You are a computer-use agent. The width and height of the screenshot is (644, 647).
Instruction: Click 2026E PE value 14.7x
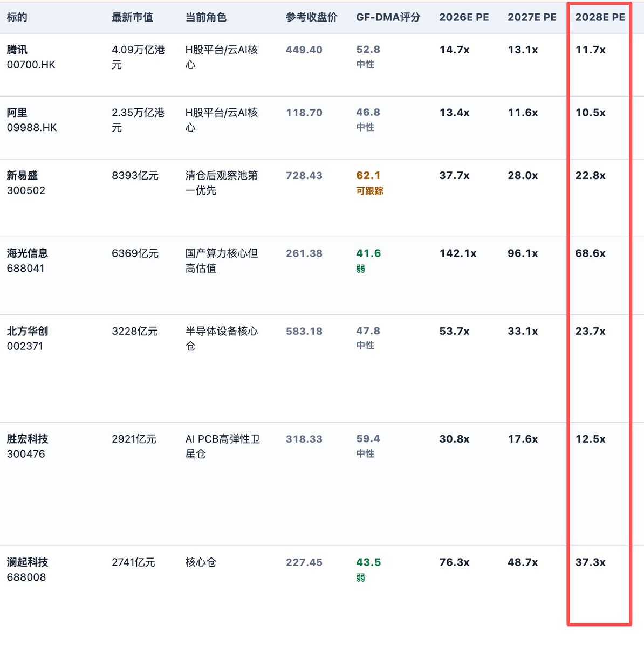coord(454,50)
